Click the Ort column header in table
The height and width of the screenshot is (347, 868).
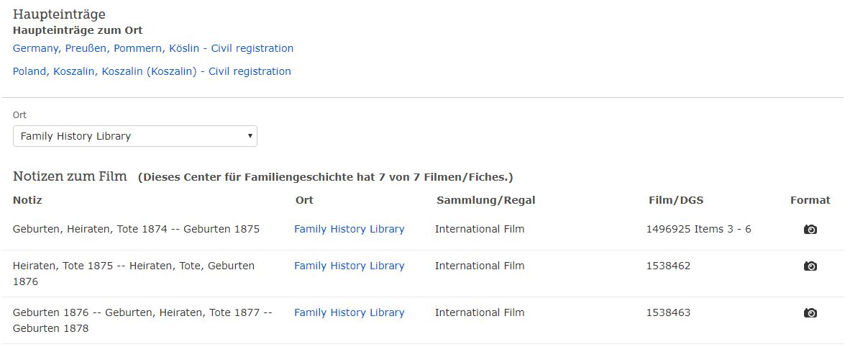pos(304,200)
